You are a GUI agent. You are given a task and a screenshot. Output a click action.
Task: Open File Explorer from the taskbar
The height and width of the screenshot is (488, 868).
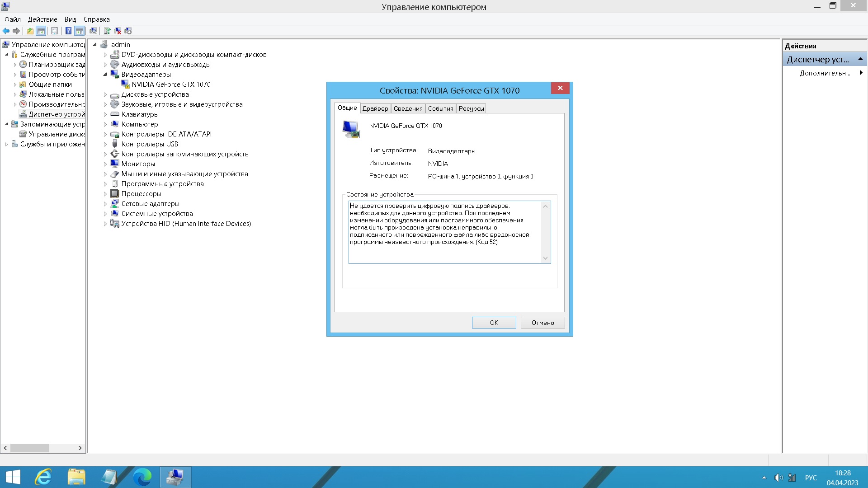pos(76,477)
